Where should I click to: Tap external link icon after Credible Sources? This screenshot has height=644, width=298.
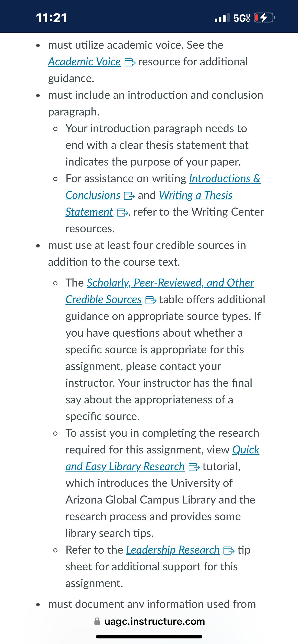tap(151, 300)
